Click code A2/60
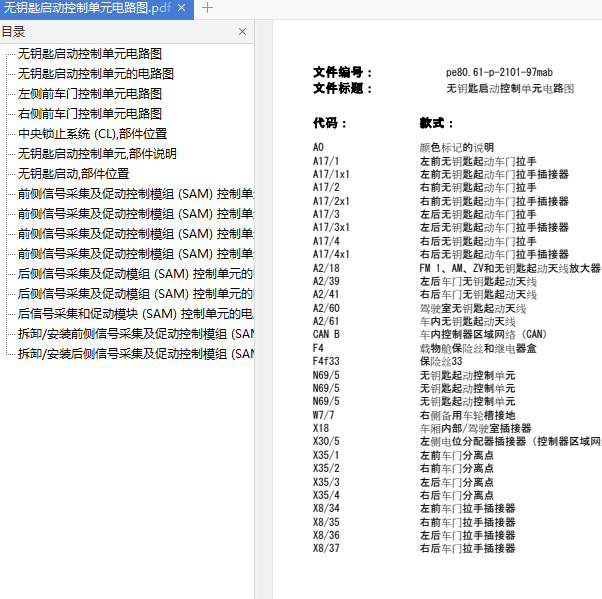This screenshot has height=599, width=602. (x=326, y=308)
